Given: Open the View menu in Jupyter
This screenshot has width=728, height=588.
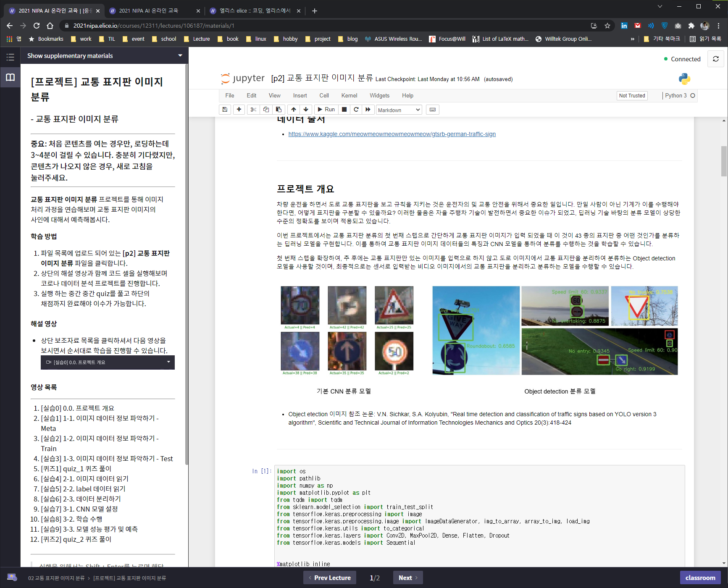Looking at the screenshot, I should tap(275, 96).
